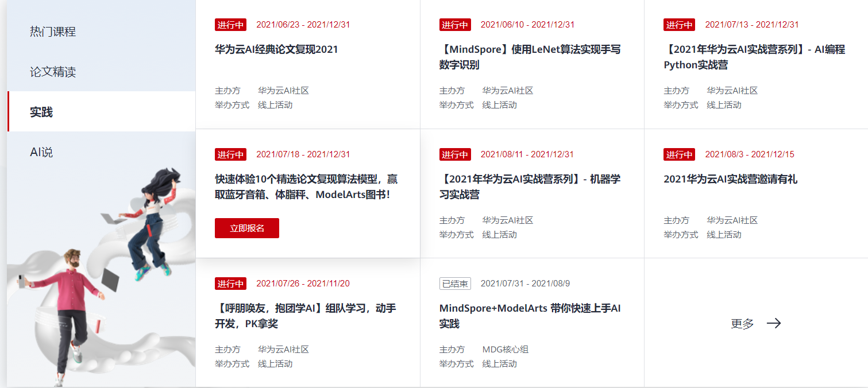
Task: Click the 更多 link
Action: pyautogui.click(x=742, y=323)
